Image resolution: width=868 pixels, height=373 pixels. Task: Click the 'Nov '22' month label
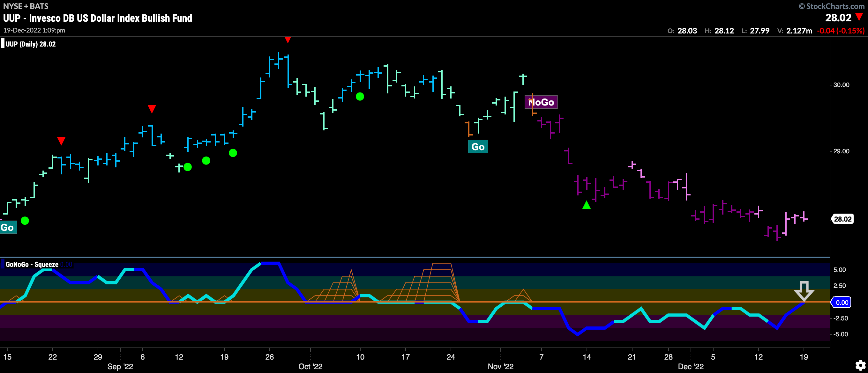[x=501, y=367]
